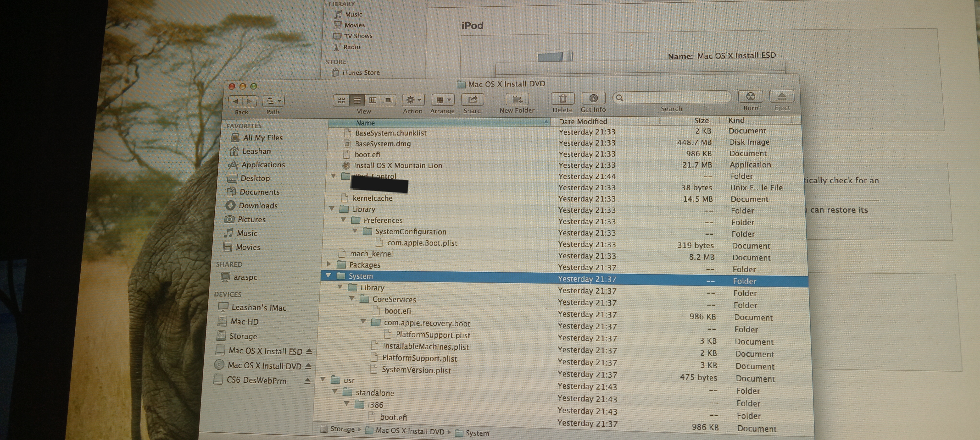Select the Storage device in sidebar

[x=237, y=336]
